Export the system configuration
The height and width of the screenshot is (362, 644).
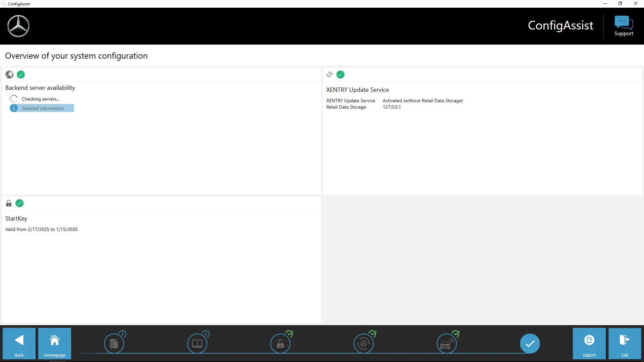[589, 344]
